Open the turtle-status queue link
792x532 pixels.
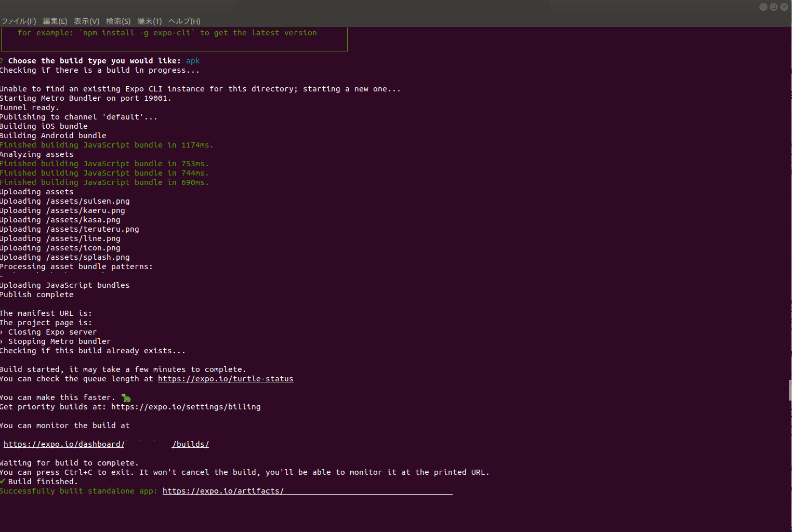tap(226, 379)
